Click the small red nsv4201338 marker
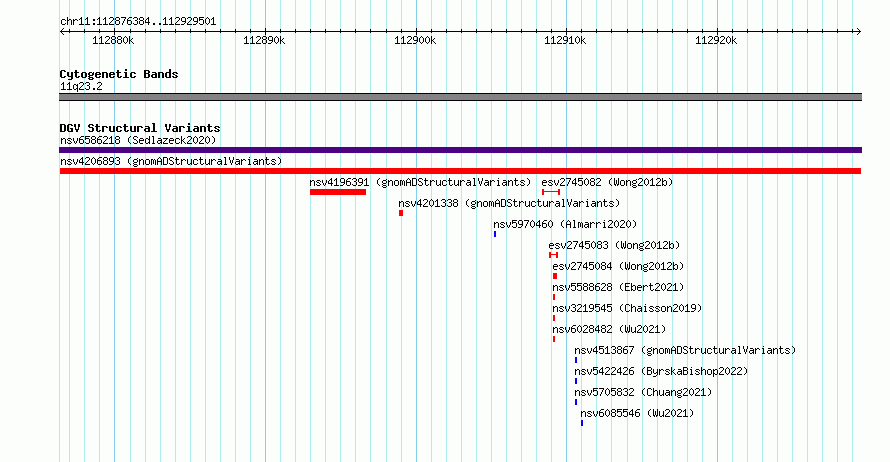The image size is (890, 462). tap(401, 213)
